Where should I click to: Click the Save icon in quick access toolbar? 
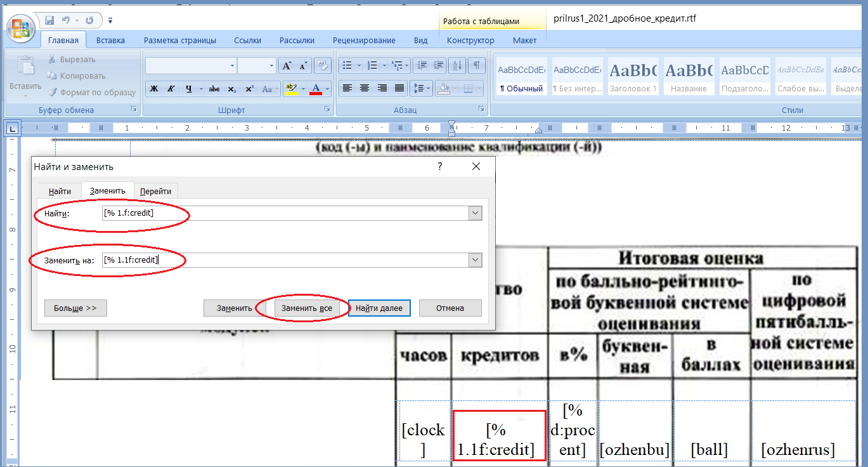[50, 20]
